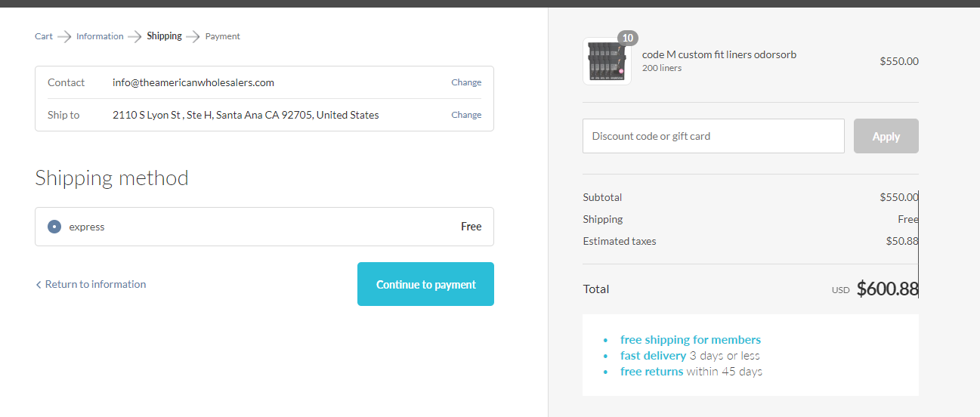Click the arrow icon before Payment breadcrumb

click(193, 36)
